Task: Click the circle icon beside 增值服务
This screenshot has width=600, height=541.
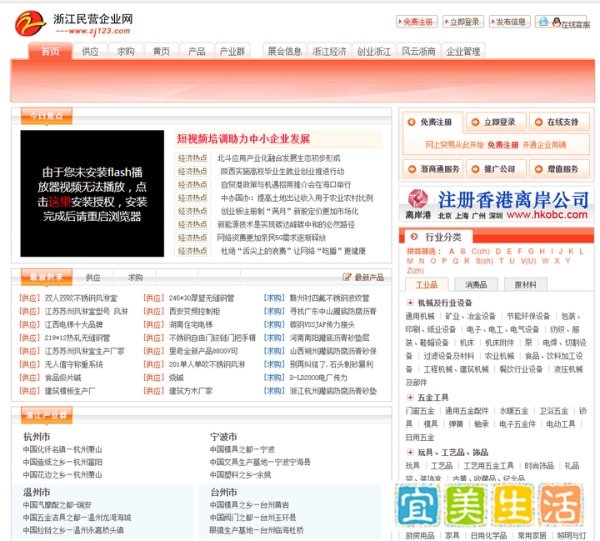Action: coord(538,169)
